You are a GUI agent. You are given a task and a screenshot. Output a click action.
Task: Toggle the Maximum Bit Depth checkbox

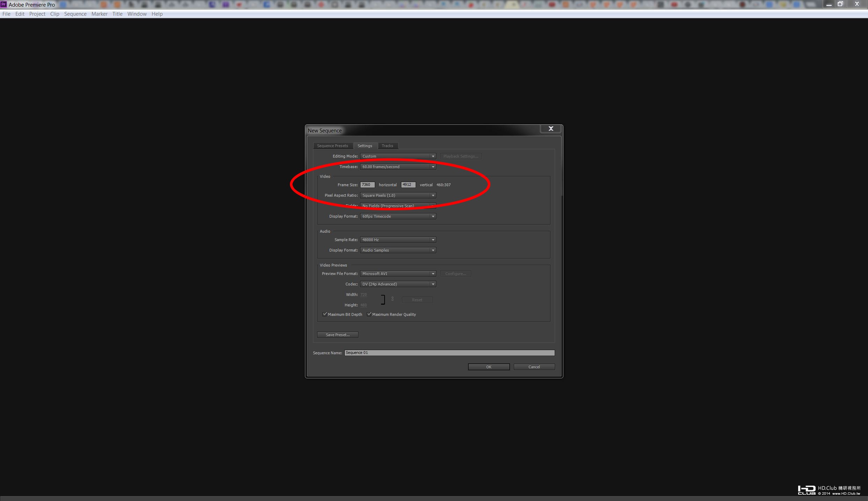point(324,314)
